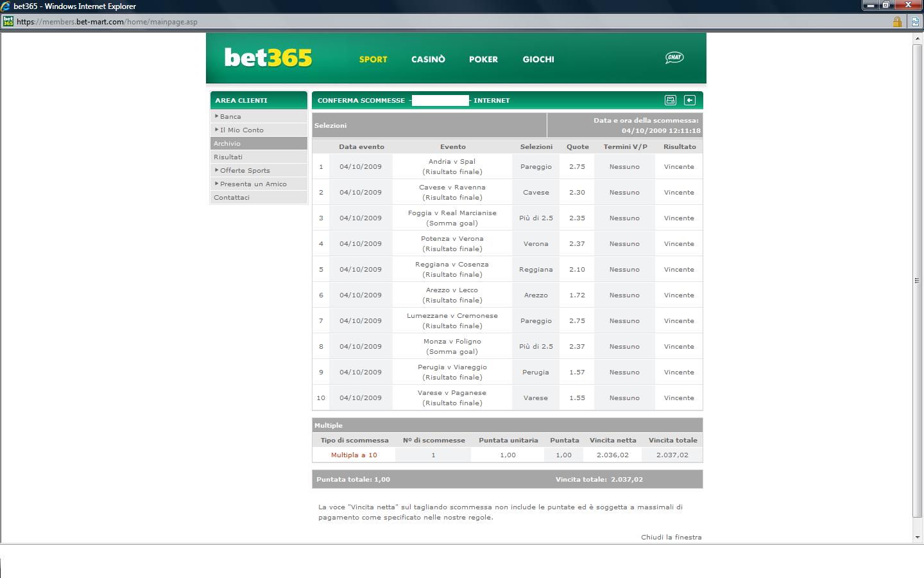Click the 'Andria v Spal' event cell

coord(452,167)
